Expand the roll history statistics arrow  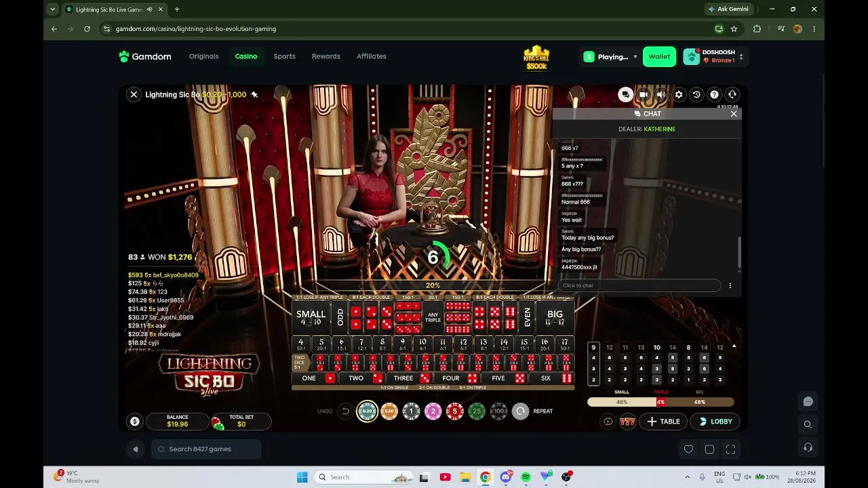click(734, 346)
